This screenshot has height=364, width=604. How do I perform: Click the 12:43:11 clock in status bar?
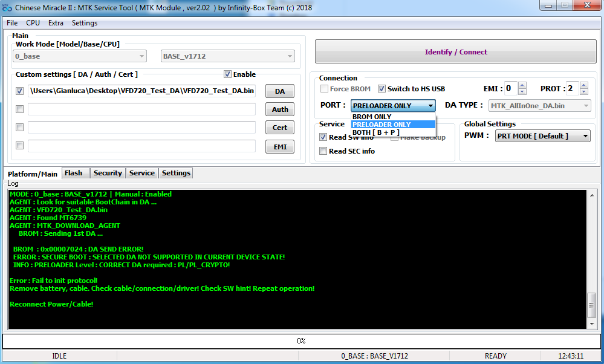[x=571, y=356]
